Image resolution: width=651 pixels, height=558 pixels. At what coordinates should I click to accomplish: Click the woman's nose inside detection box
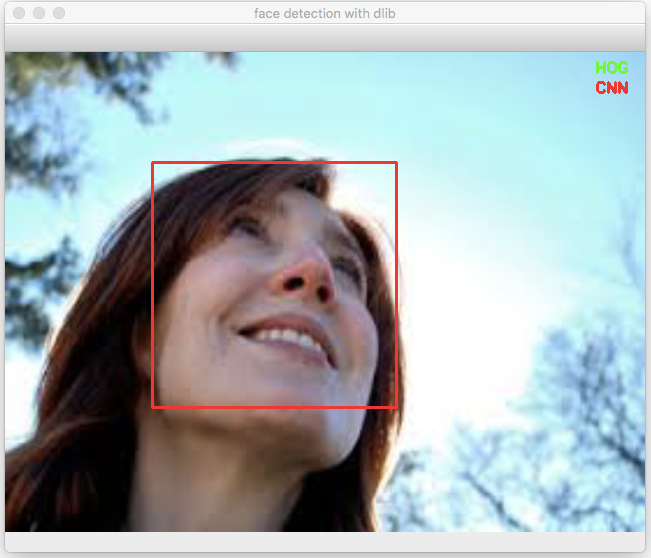pos(306,280)
